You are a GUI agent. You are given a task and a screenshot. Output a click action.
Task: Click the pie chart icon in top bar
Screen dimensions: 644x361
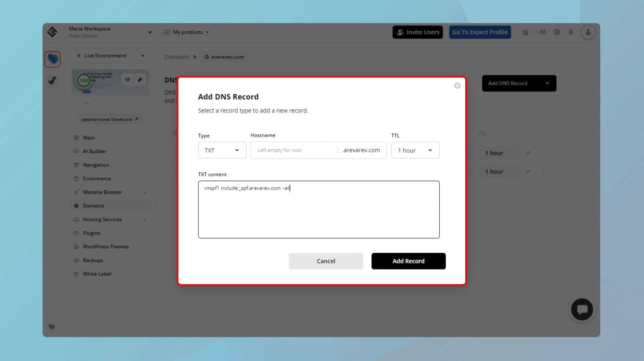[557, 32]
